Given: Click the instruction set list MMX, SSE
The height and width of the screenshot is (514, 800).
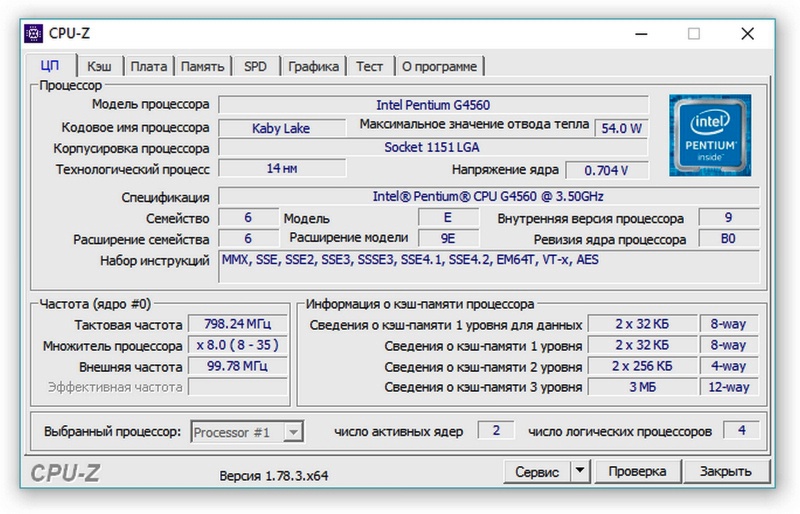Looking at the screenshot, I should point(488,266).
